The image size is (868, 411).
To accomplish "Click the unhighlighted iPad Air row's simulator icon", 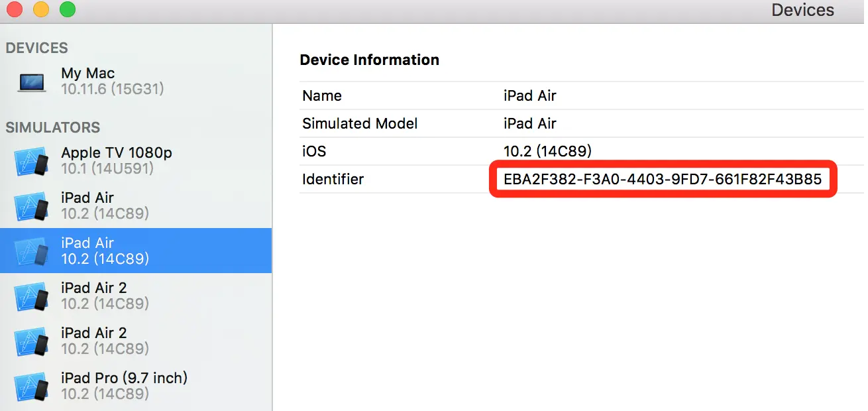I will (32, 206).
